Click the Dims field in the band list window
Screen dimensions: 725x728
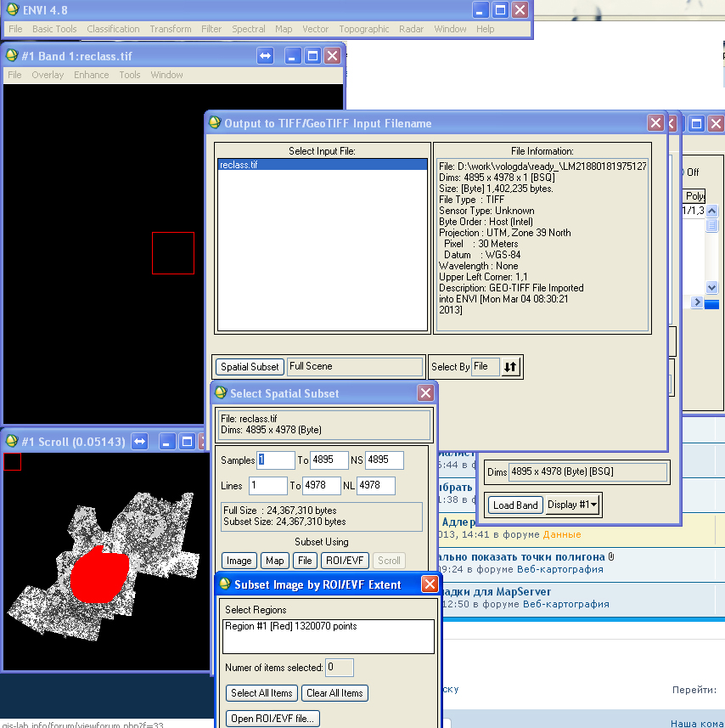[587, 471]
